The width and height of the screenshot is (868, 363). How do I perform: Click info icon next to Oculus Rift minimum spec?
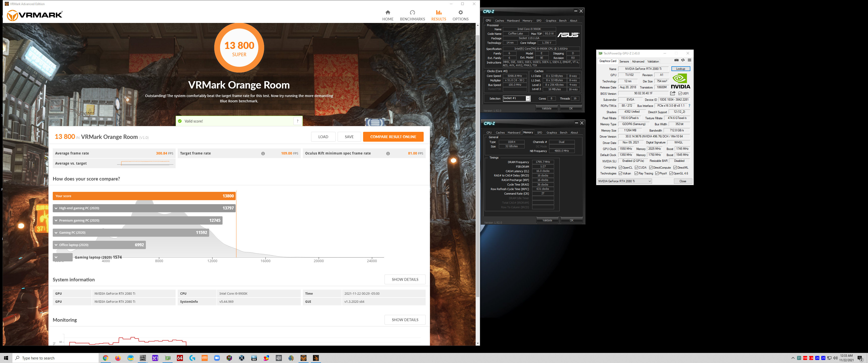[388, 154]
